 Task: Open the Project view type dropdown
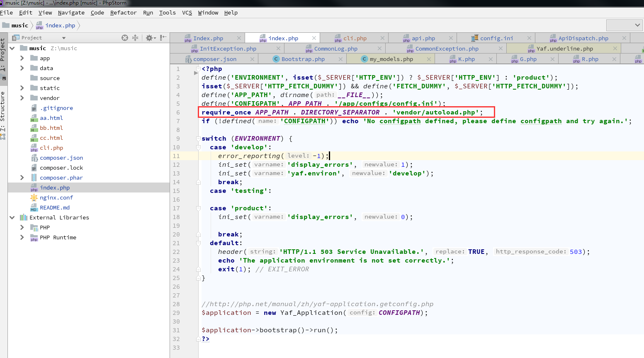click(64, 38)
